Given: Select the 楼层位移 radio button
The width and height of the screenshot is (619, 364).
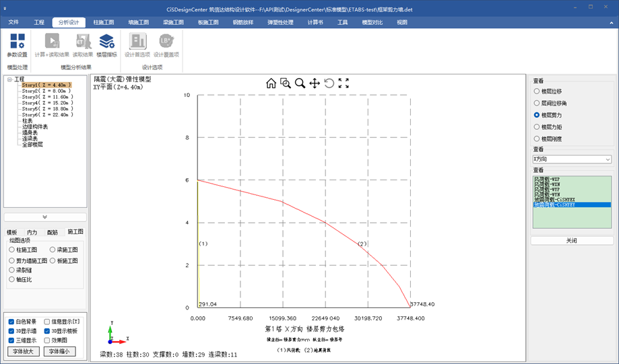Looking at the screenshot, I should coord(537,92).
